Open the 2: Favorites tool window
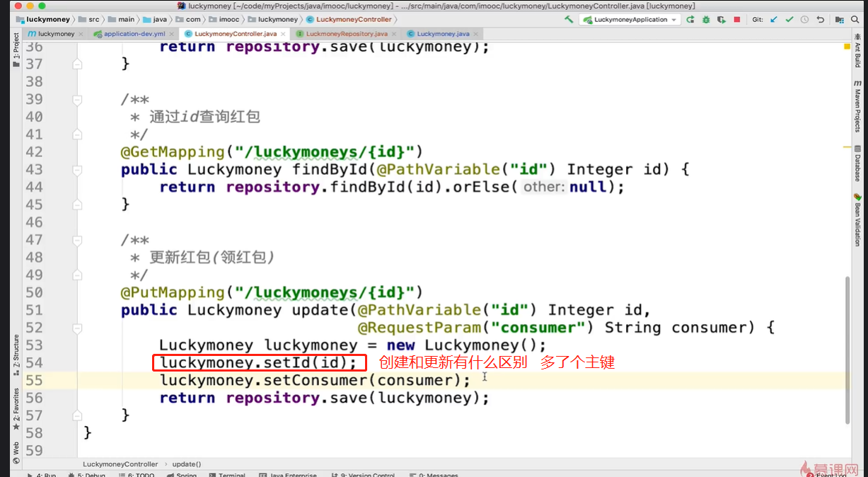 pos(16,409)
